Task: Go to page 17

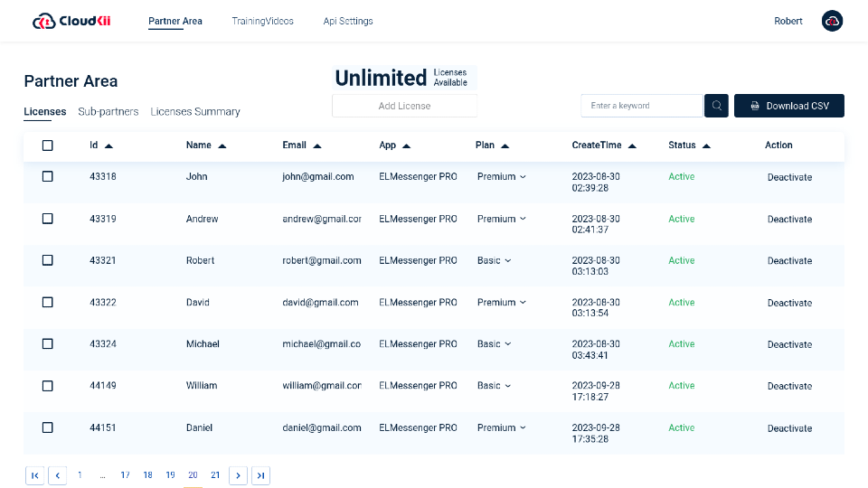Action: (x=125, y=475)
